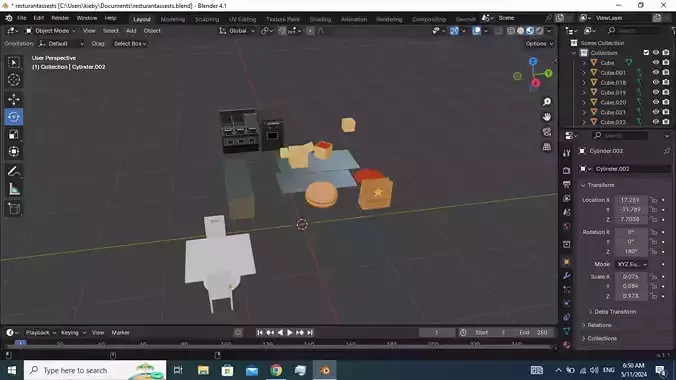Toggle lock on Location X
This screenshot has height=380, width=676.
point(654,200)
